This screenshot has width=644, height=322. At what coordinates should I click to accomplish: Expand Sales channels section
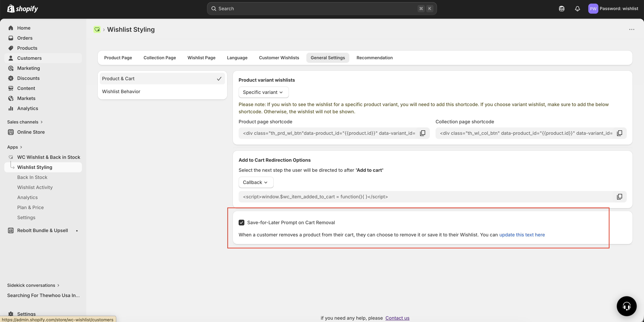pos(25,122)
